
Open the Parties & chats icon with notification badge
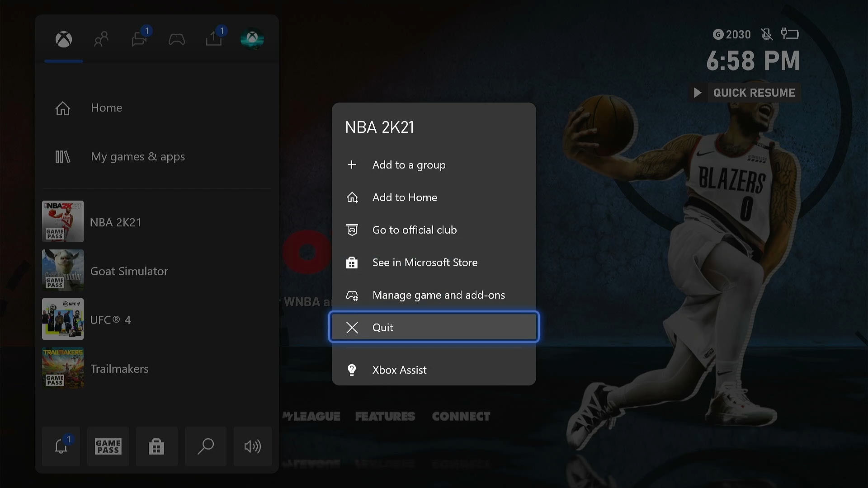pyautogui.click(x=139, y=39)
